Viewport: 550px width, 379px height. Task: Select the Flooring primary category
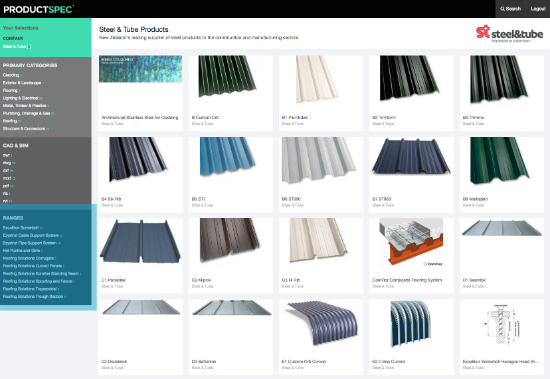pyautogui.click(x=11, y=91)
